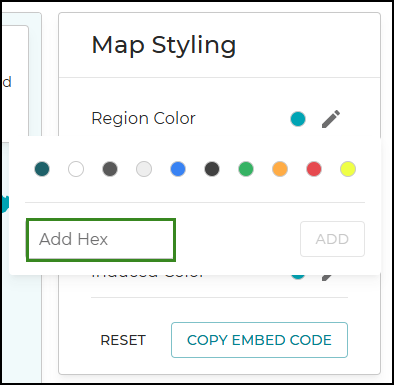Click the partially hidden teal circle below the popup
Viewport: 394px width, 385px height.
pos(298,276)
